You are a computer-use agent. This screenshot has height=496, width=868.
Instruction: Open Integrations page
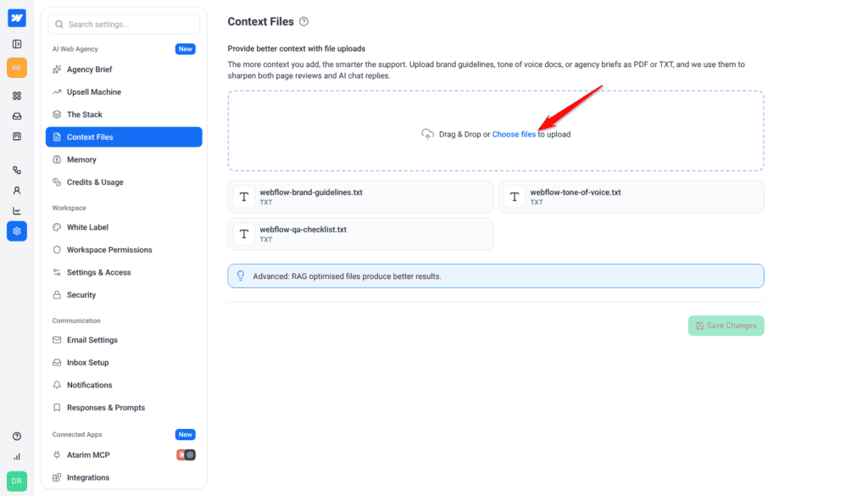pyautogui.click(x=124, y=477)
